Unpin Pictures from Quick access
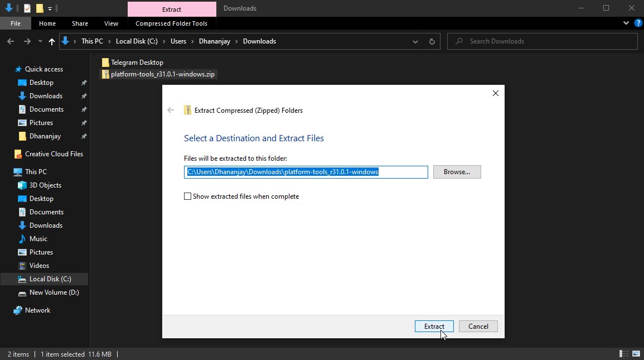The width and height of the screenshot is (644, 360). [84, 122]
